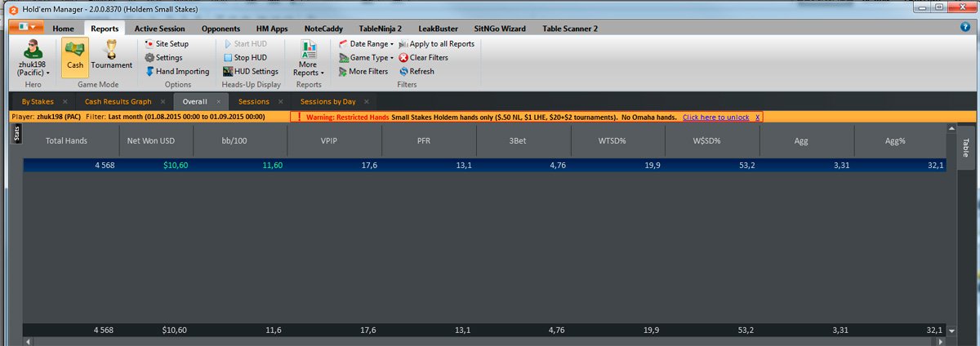The width and height of the screenshot is (980, 346).
Task: Open Hand Importing
Action: click(176, 72)
